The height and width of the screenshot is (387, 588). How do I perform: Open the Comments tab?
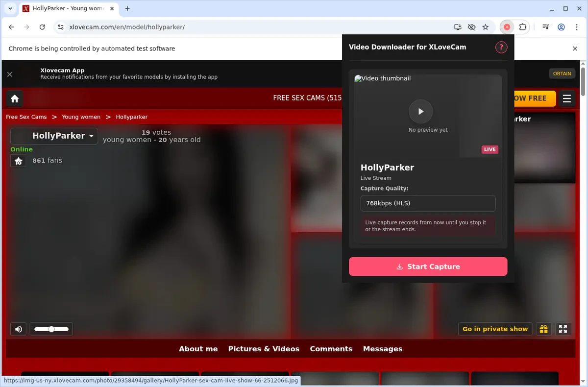tap(331, 349)
